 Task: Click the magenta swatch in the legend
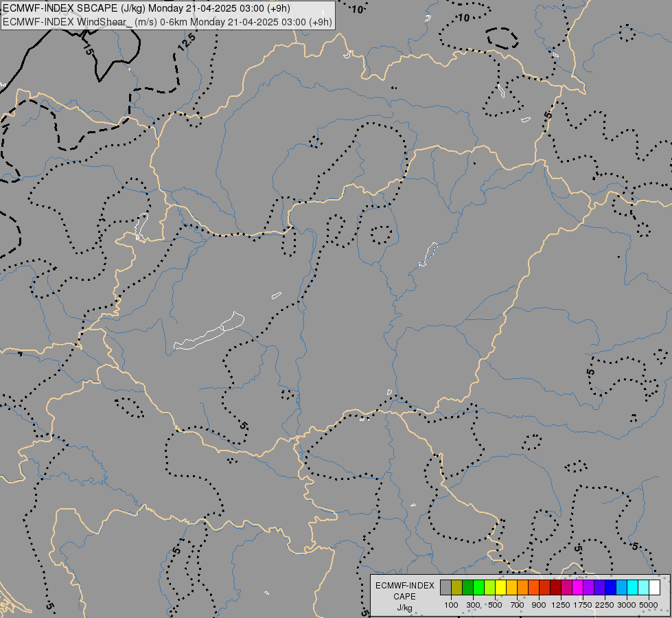pos(578,587)
